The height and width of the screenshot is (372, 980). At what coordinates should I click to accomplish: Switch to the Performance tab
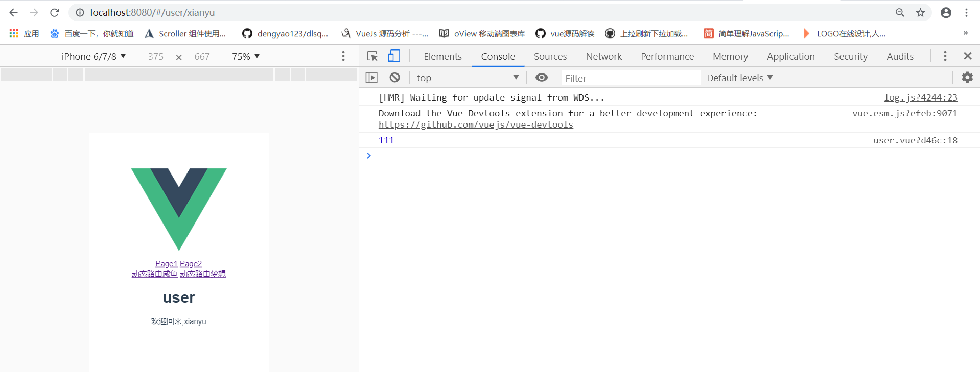pos(667,57)
